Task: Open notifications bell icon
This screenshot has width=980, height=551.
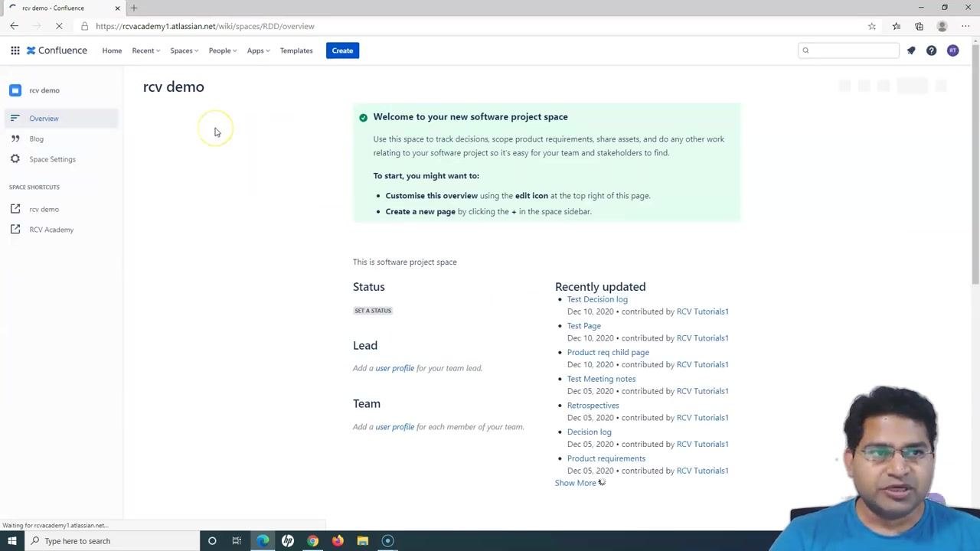Action: pos(911,51)
